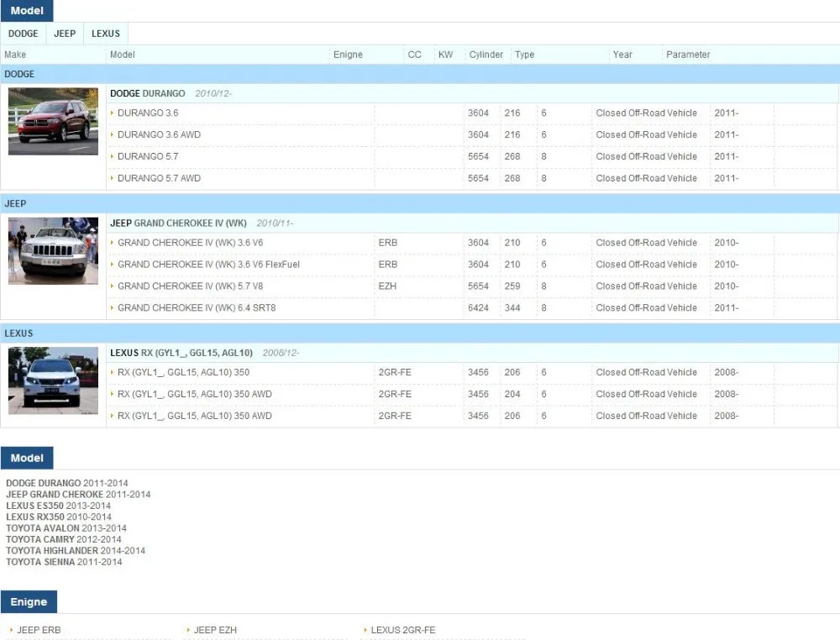
Task: Click the Year column header
Action: coord(622,55)
